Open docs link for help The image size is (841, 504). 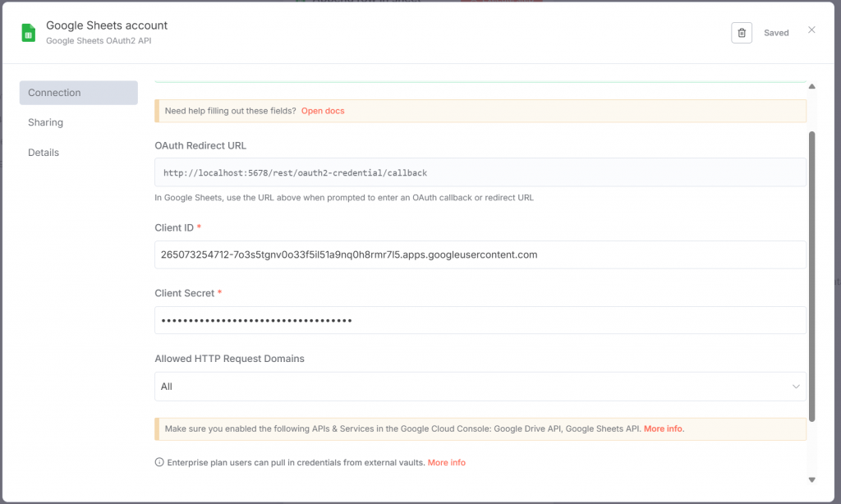[323, 111]
